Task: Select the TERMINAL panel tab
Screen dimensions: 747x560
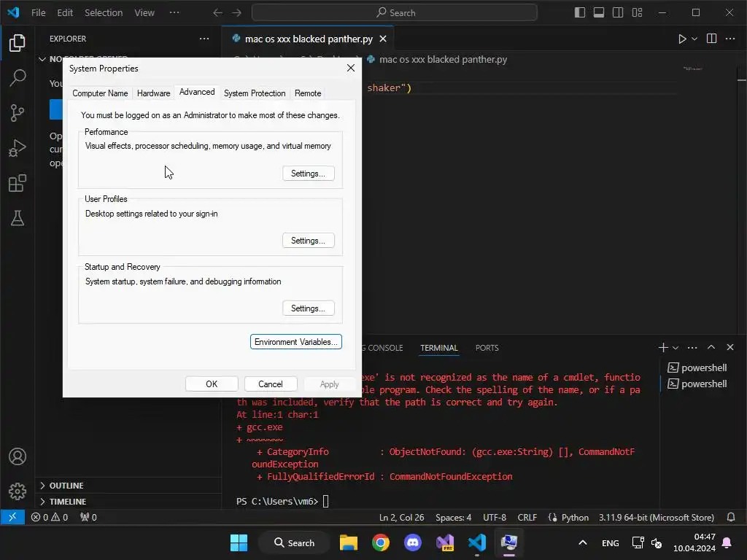Action: [438, 348]
